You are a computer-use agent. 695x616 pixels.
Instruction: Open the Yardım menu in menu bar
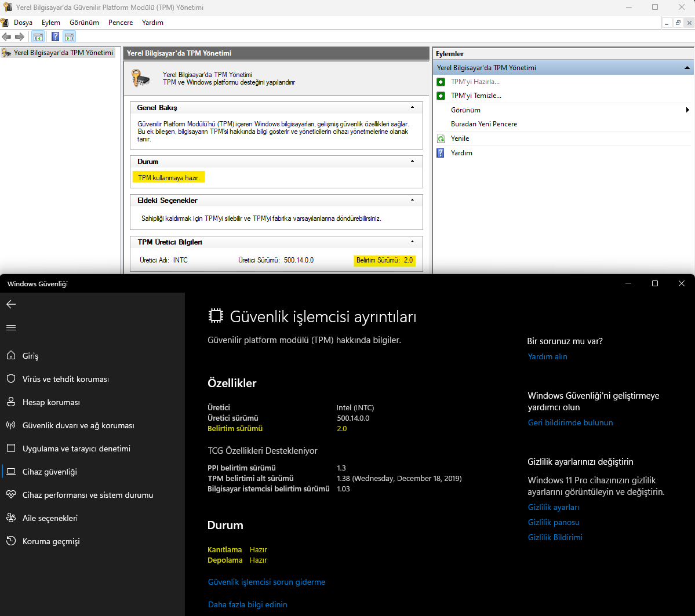point(152,23)
